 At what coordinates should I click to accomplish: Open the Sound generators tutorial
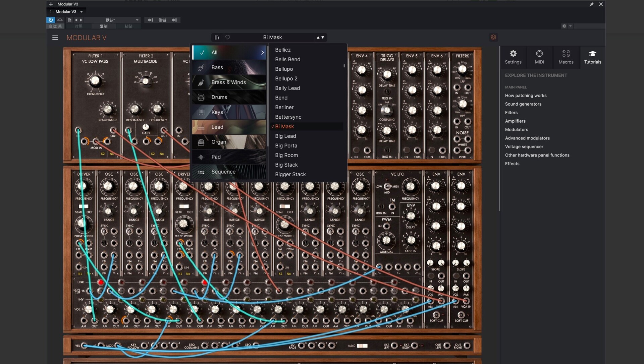coord(523,104)
